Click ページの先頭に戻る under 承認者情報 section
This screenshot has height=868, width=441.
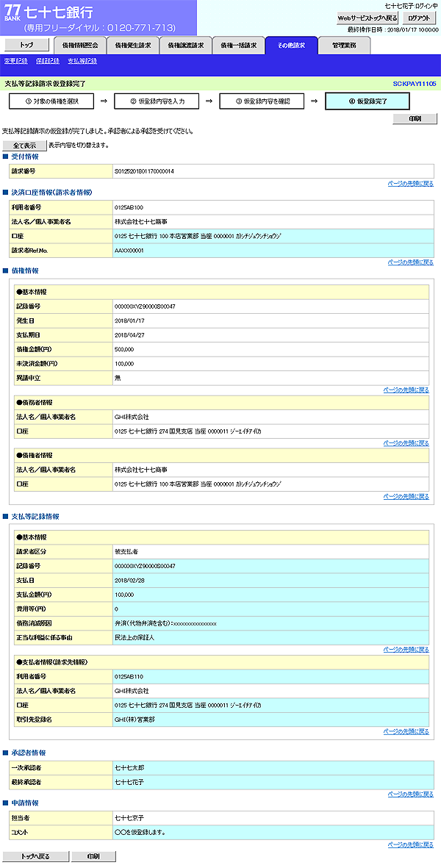pyautogui.click(x=411, y=794)
